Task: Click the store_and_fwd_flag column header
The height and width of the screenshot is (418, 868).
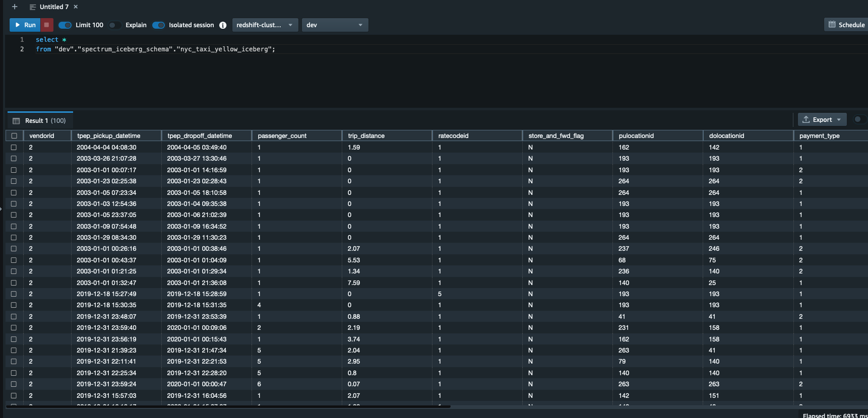Action: click(568, 135)
